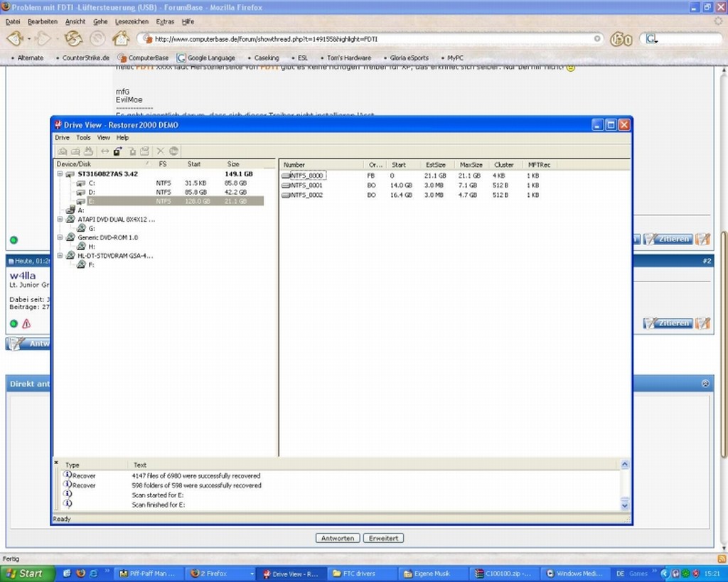The height and width of the screenshot is (582, 728).
Task: Click the second toolbar drive icon in Restorer2000
Action: click(75, 151)
